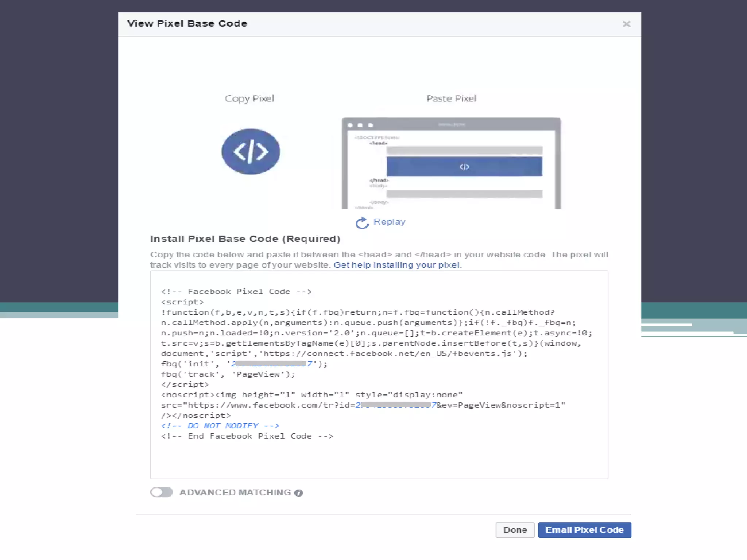Click the Replay link text
This screenshot has height=560, width=747.
389,222
